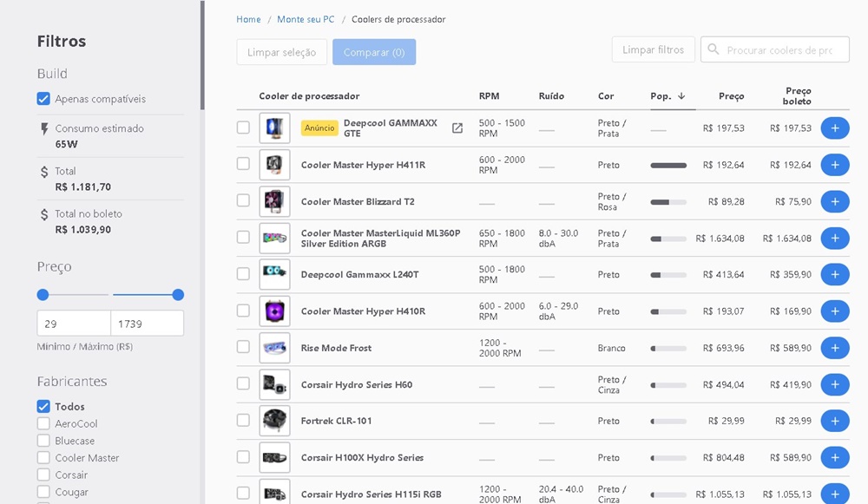Image resolution: width=868 pixels, height=504 pixels.
Task: Open Deepcool Gammaxx L240T thumbnail
Action: tap(274, 274)
